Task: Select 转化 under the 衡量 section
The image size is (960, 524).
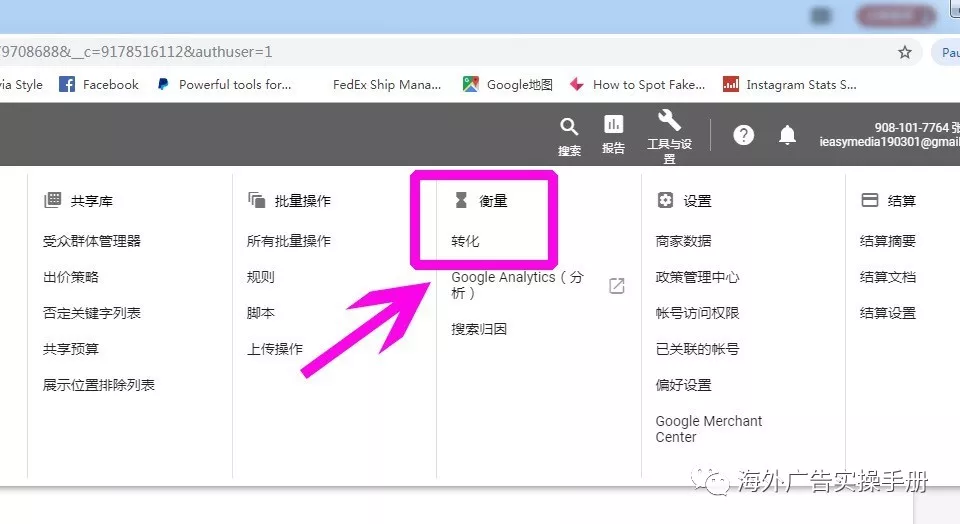Action: coord(466,241)
